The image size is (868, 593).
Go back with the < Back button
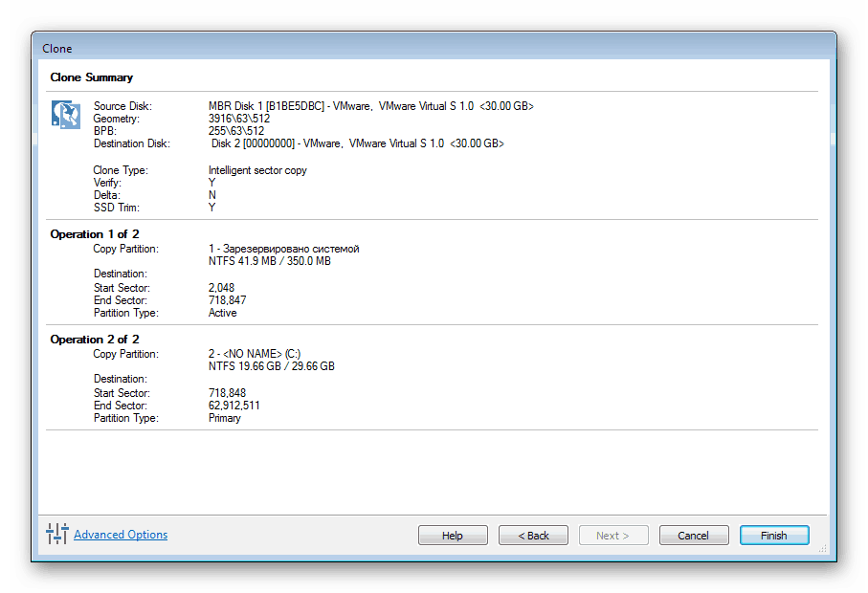533,536
